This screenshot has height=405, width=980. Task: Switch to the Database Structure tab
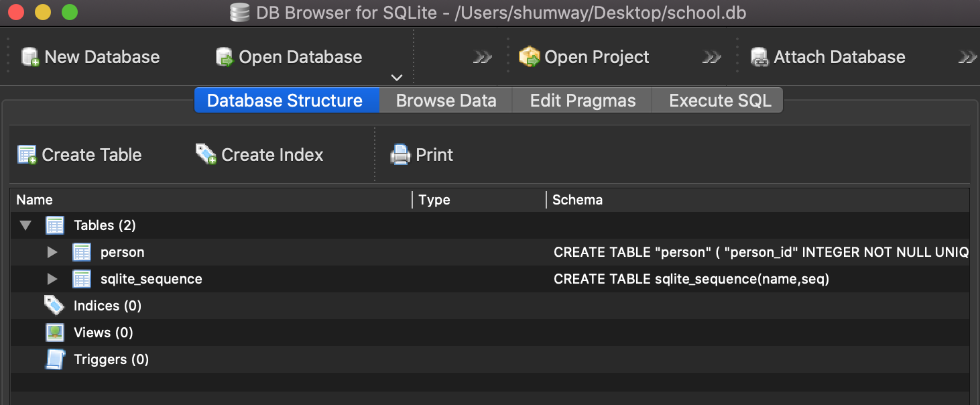click(x=287, y=101)
